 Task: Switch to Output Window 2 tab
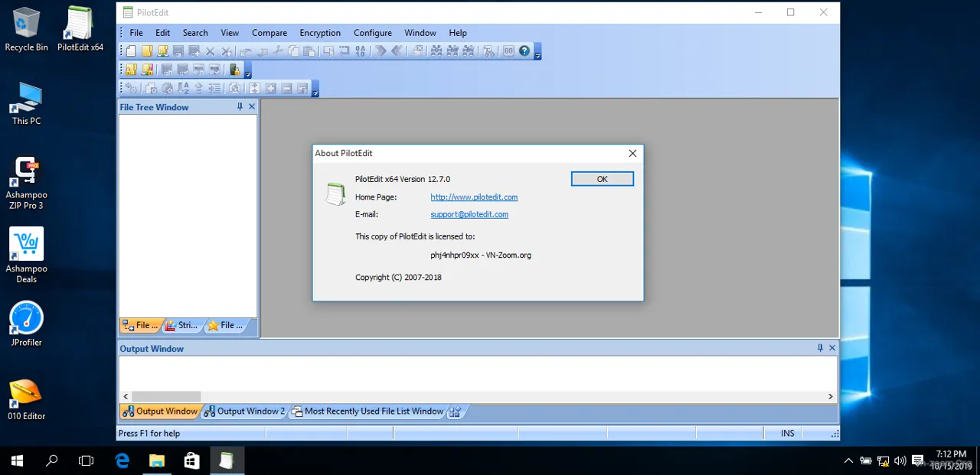(244, 412)
